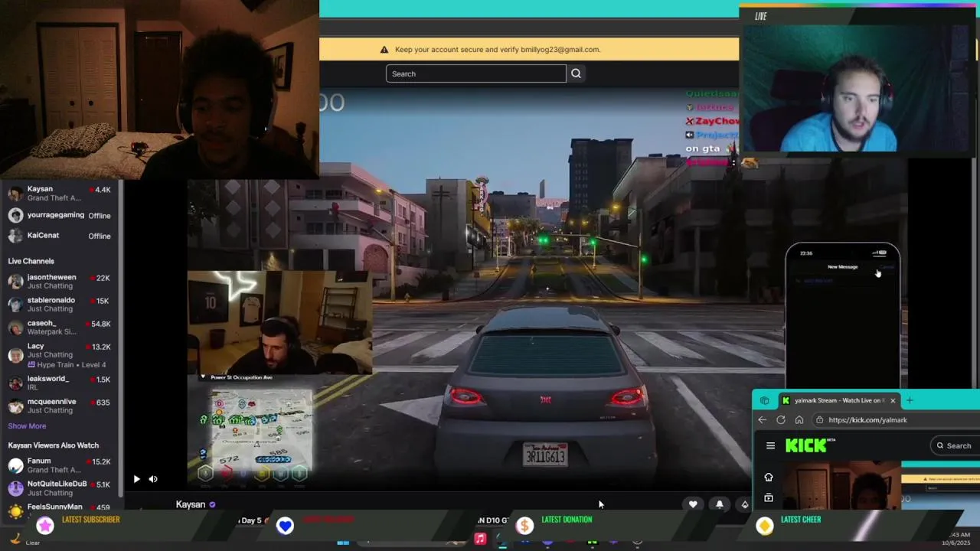Click caseoh_'s avatar icon

[15, 328]
